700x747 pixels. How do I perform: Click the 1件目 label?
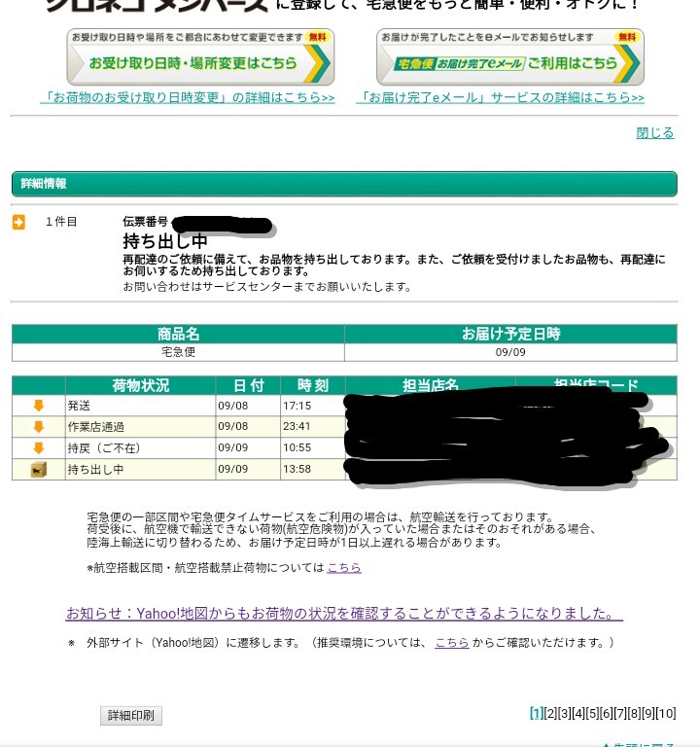pos(61,222)
